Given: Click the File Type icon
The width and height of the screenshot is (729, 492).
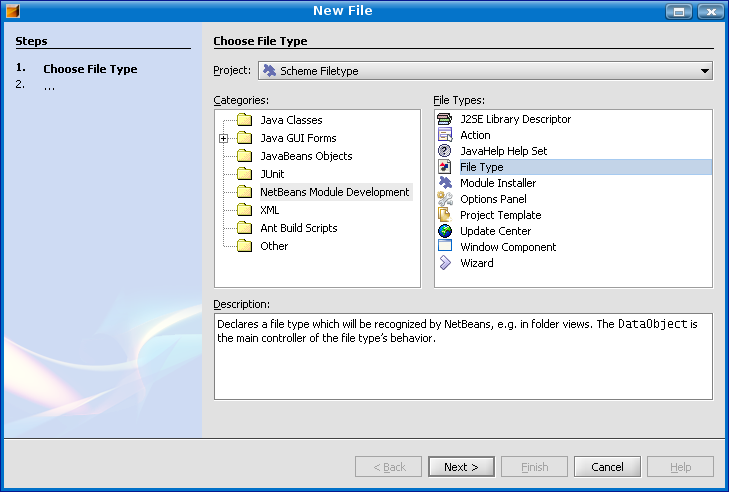Looking at the screenshot, I should [x=444, y=166].
